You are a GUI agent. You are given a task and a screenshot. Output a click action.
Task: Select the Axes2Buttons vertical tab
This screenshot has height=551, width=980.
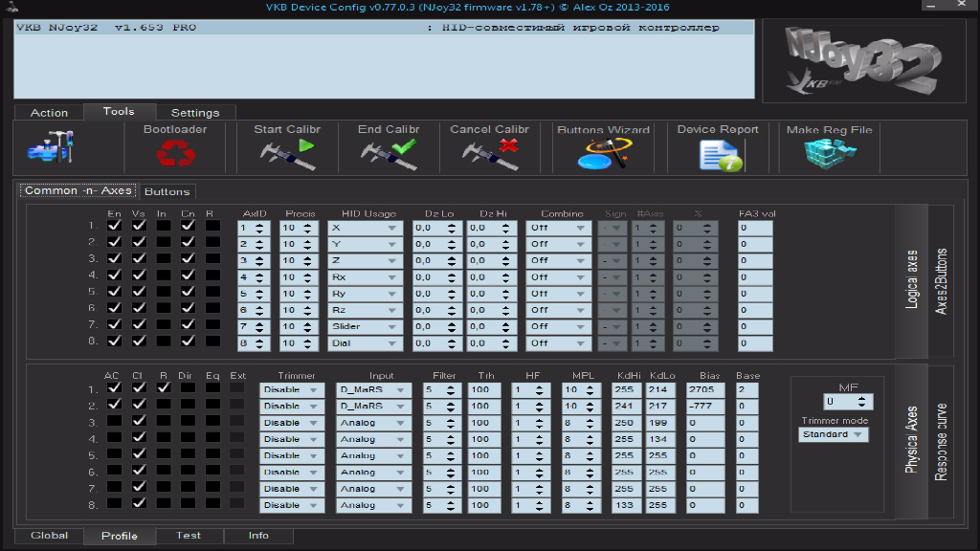pyautogui.click(x=942, y=281)
